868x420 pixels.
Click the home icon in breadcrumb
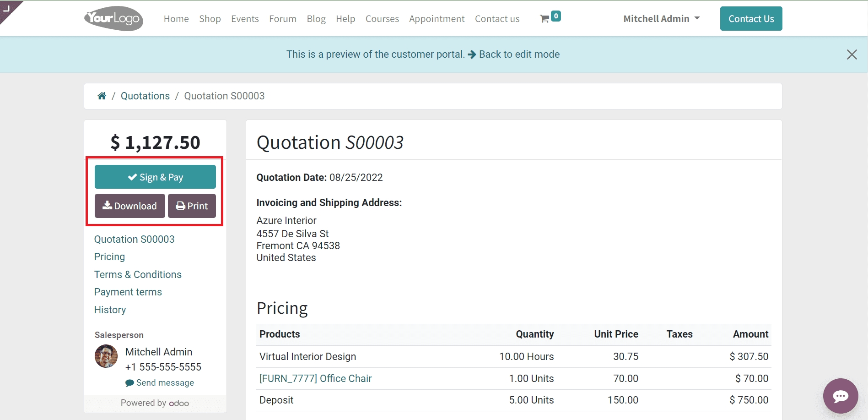tap(102, 96)
